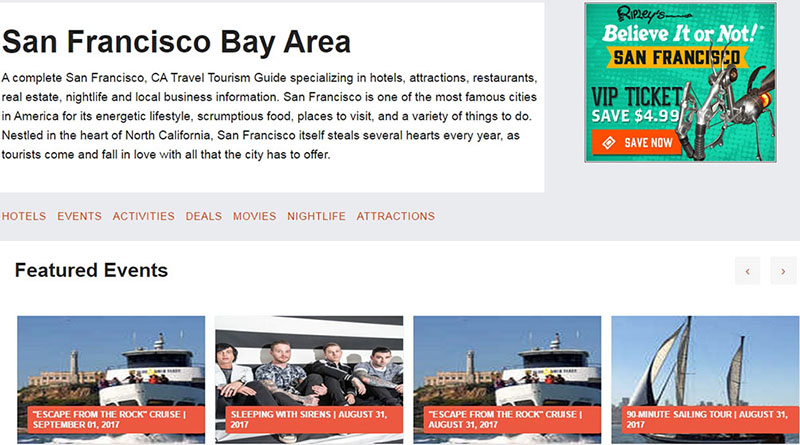Browse the Attractions section

[395, 216]
